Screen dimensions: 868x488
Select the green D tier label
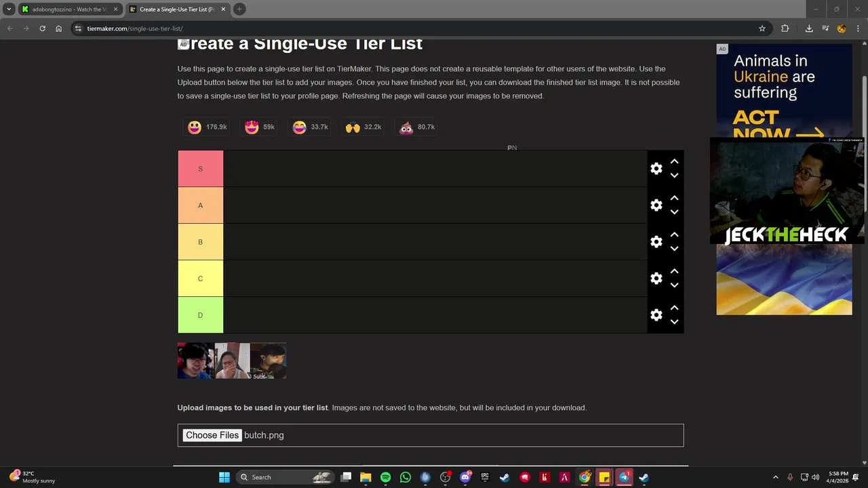[200, 315]
